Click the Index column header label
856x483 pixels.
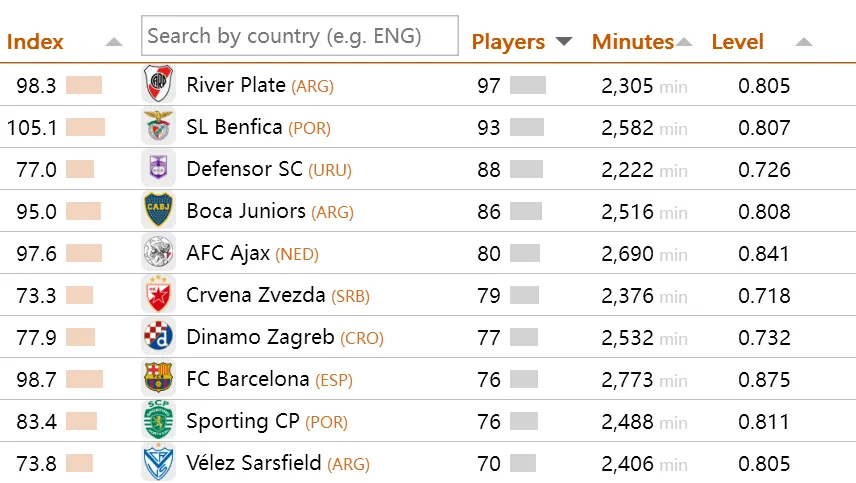click(x=35, y=42)
